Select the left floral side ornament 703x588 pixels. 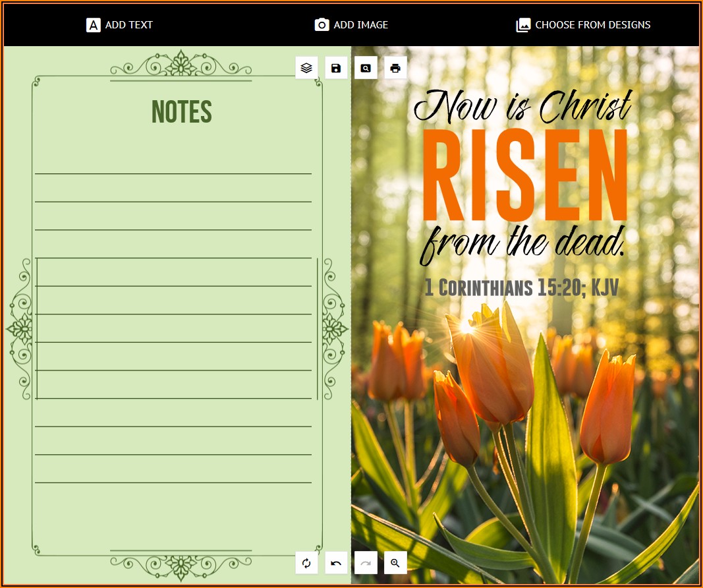coord(20,328)
